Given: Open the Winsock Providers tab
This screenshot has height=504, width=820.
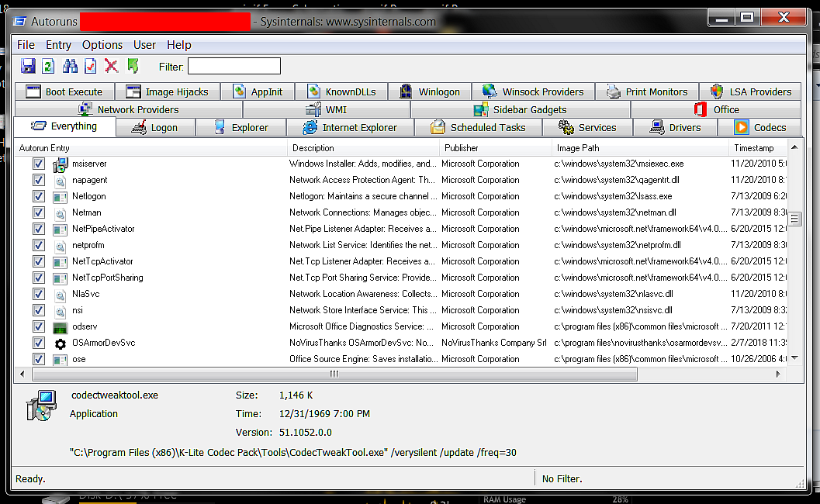Looking at the screenshot, I should click(533, 92).
